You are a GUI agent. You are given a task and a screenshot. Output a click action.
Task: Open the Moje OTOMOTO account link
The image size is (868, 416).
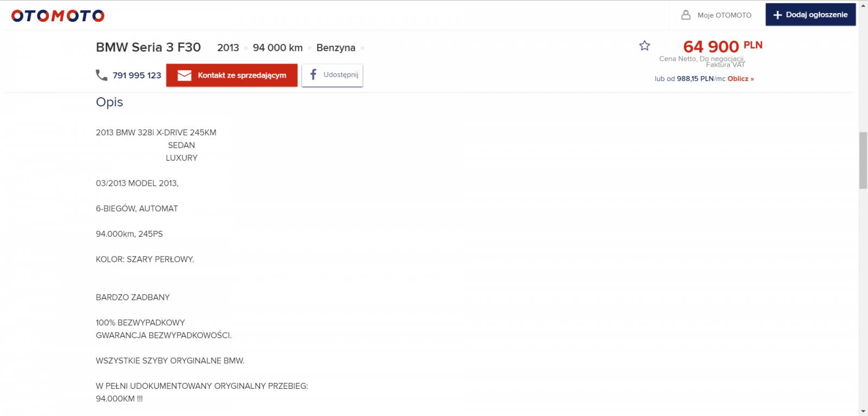click(724, 15)
